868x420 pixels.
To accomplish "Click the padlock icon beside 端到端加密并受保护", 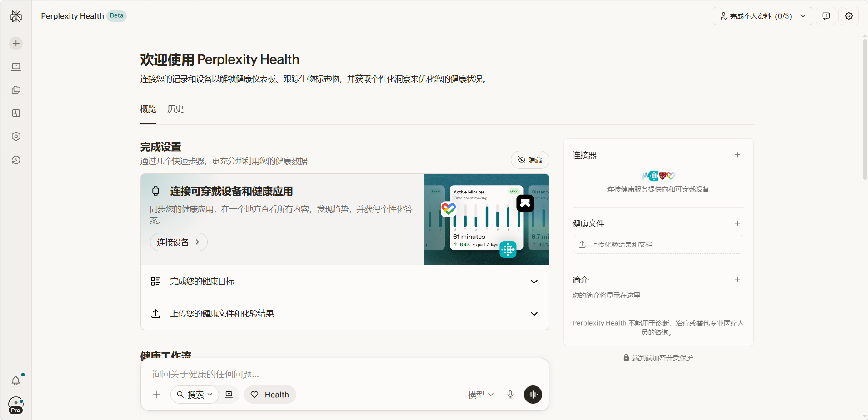I will tap(626, 357).
